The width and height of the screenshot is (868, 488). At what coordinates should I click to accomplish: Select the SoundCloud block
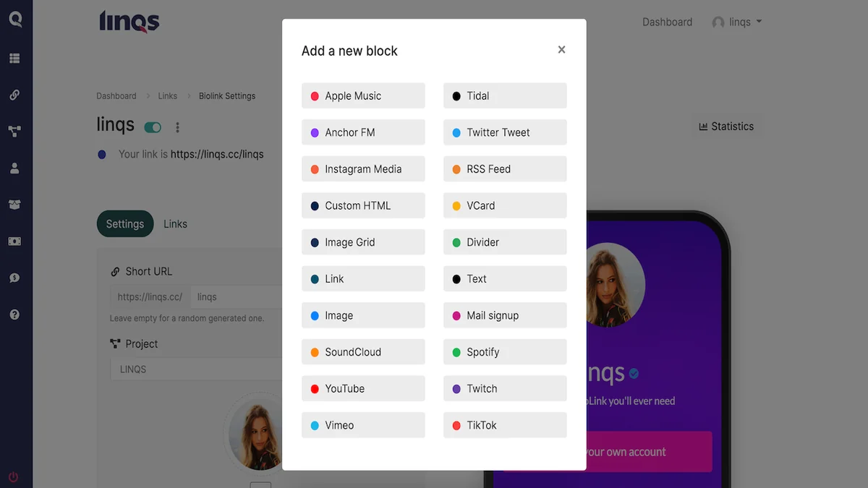(363, 352)
